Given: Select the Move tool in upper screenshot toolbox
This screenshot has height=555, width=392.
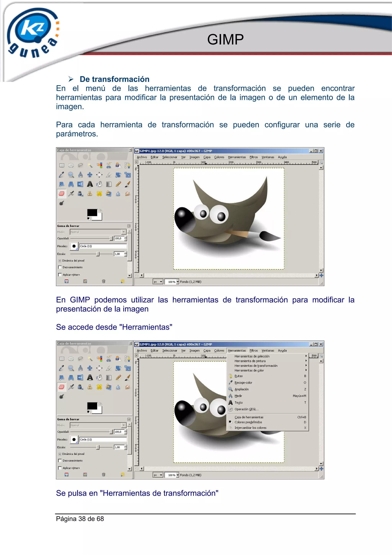Looking at the screenshot, I should 90,175.
